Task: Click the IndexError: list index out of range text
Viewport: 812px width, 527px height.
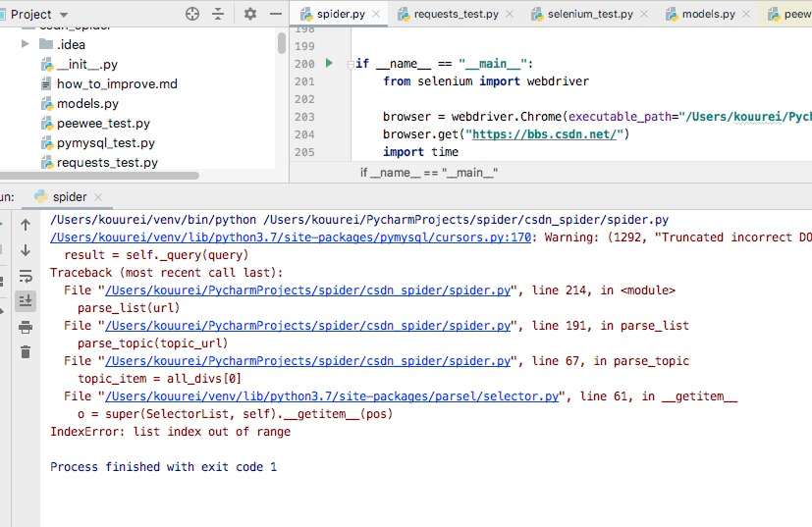Action: (x=171, y=432)
